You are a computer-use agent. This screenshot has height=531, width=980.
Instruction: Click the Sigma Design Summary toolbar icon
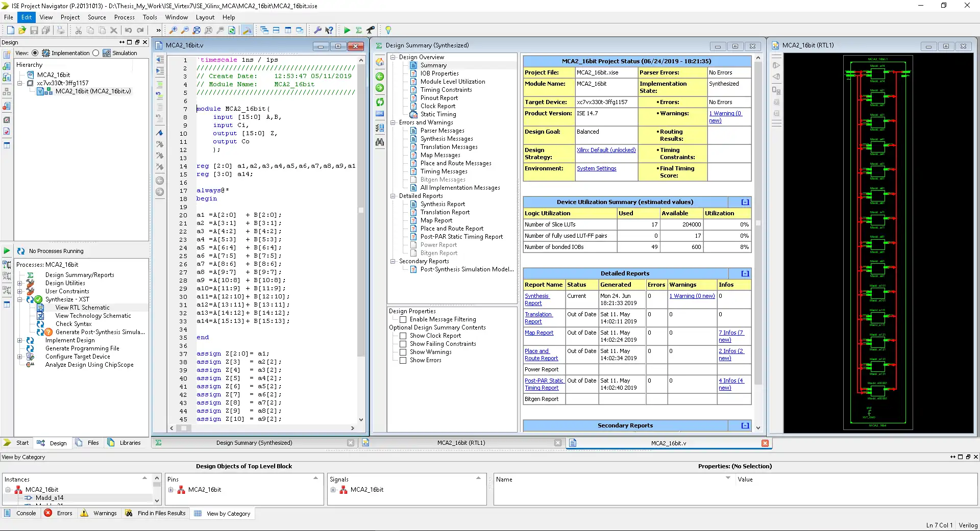tap(359, 31)
